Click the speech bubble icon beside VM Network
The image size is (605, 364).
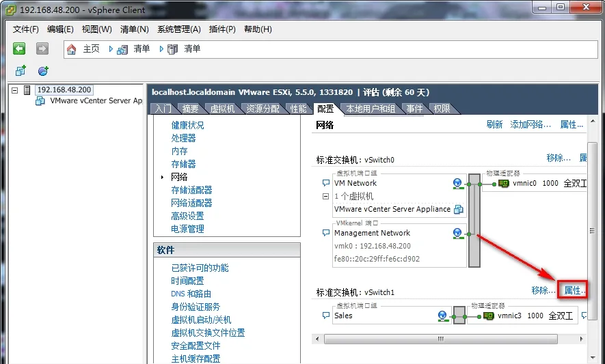tap(326, 183)
